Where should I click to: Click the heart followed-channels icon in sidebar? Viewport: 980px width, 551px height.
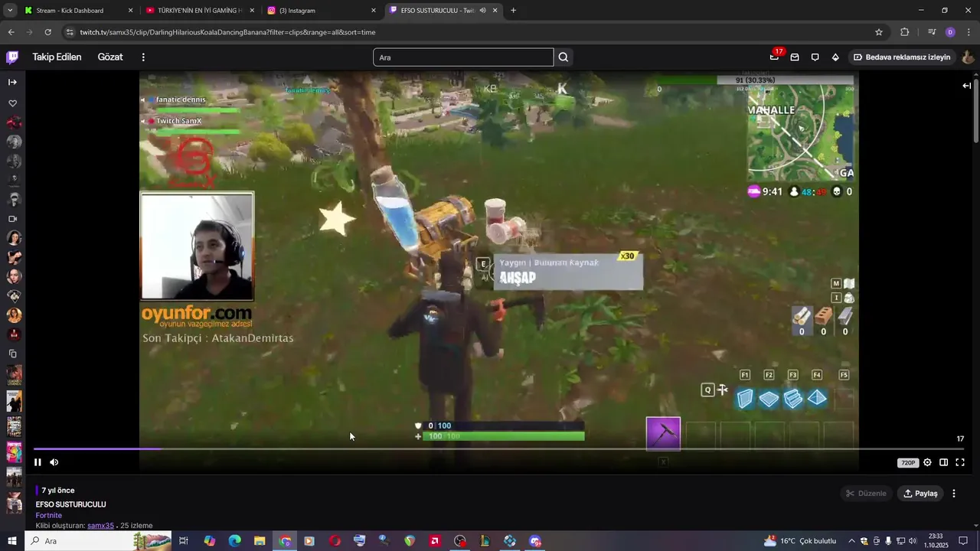(12, 103)
